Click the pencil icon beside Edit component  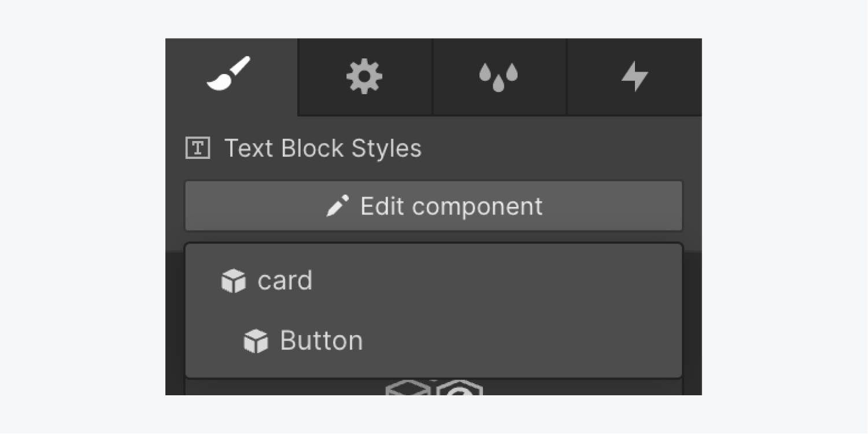click(338, 206)
